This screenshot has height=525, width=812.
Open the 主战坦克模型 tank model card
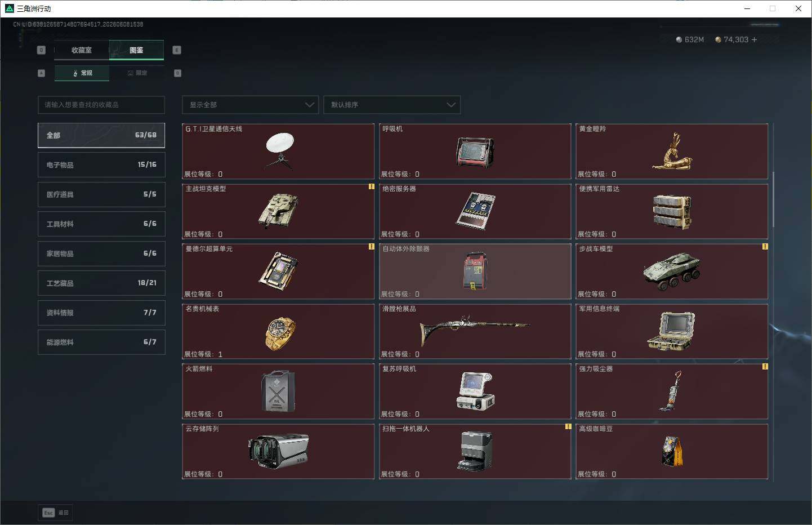tap(278, 212)
